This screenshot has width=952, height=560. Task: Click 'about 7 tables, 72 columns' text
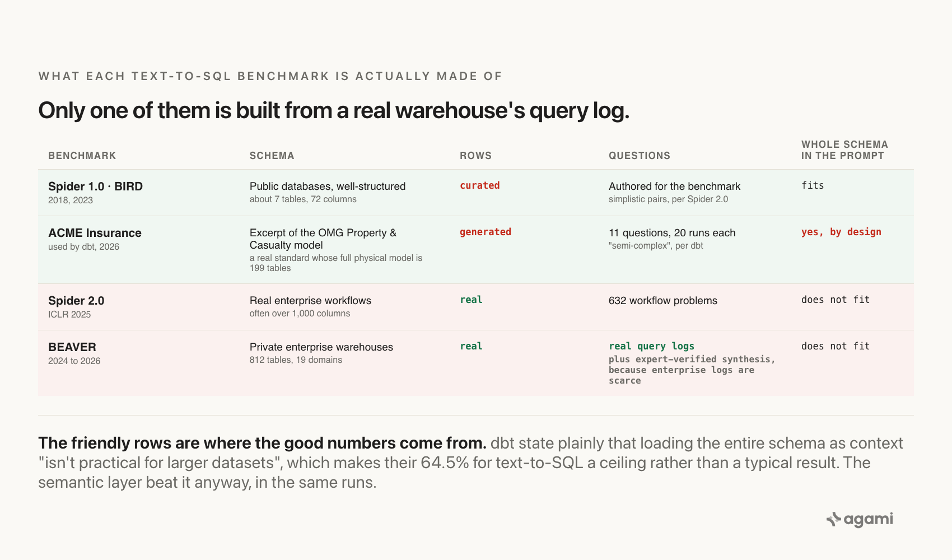coord(303,199)
